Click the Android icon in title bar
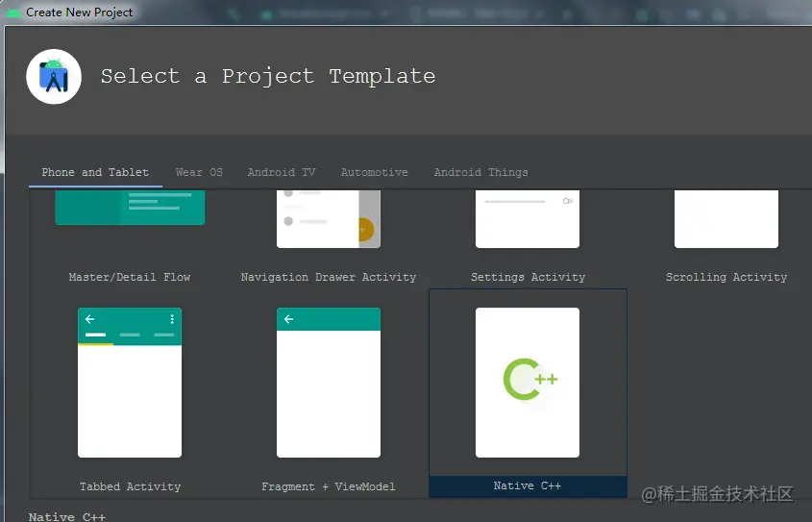Viewport: 812px width, 522px height. click(13, 12)
